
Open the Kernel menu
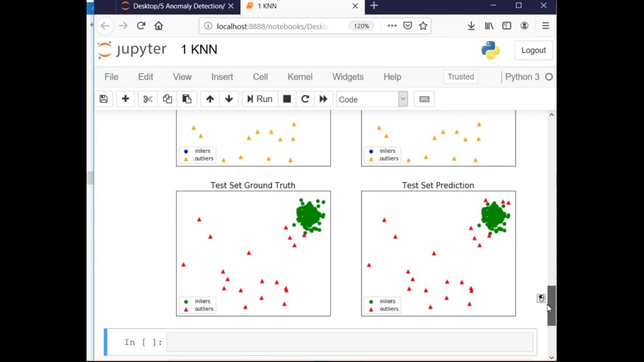300,77
